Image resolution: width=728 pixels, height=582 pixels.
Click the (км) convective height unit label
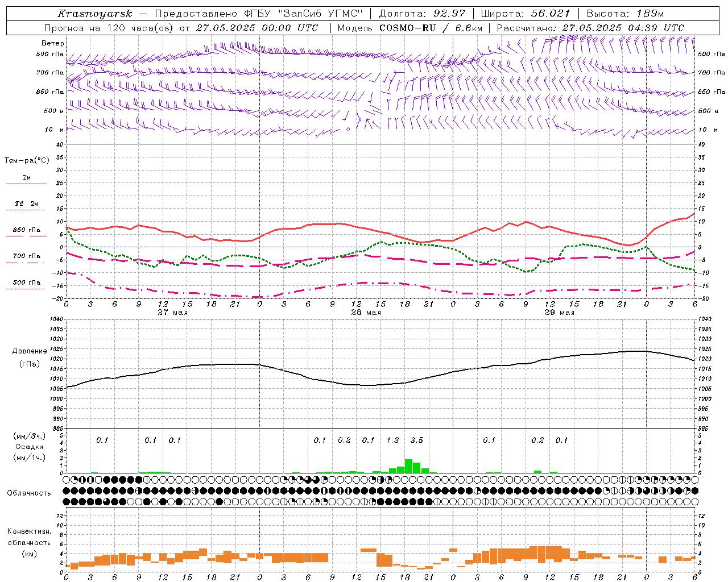point(29,554)
